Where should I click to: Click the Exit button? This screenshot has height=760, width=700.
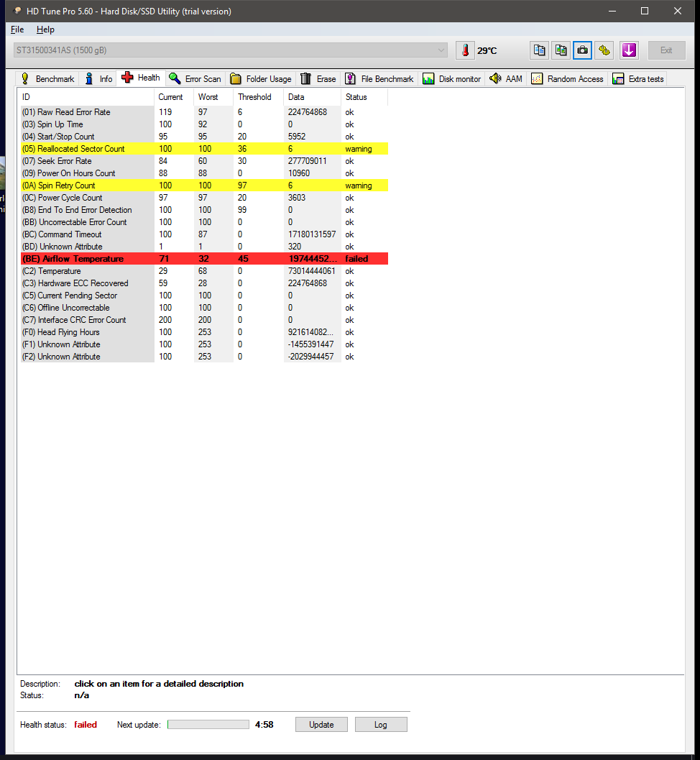666,50
